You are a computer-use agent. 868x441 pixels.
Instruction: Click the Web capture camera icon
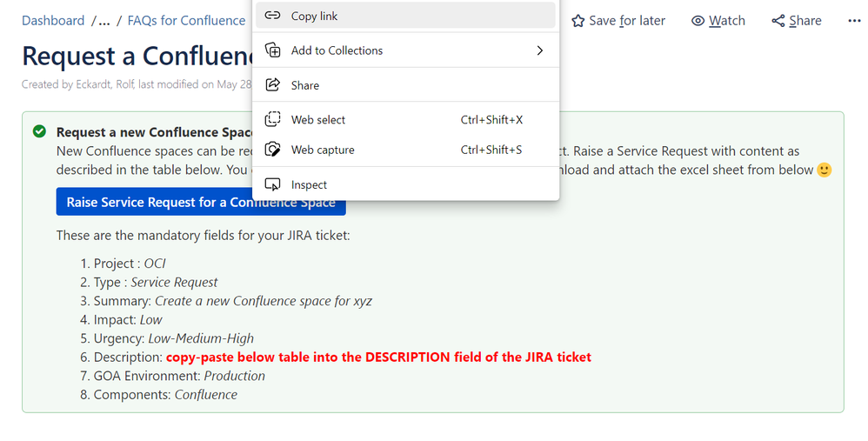click(272, 150)
